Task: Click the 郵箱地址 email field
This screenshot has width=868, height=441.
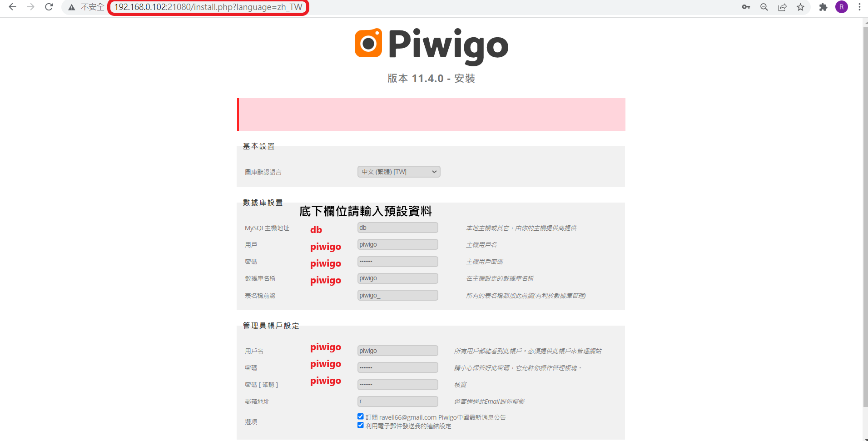Action: [x=397, y=401]
